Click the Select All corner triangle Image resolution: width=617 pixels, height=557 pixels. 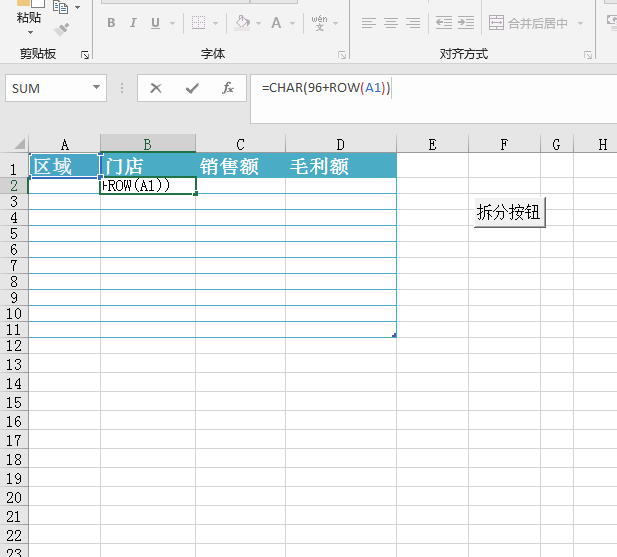pyautogui.click(x=19, y=144)
